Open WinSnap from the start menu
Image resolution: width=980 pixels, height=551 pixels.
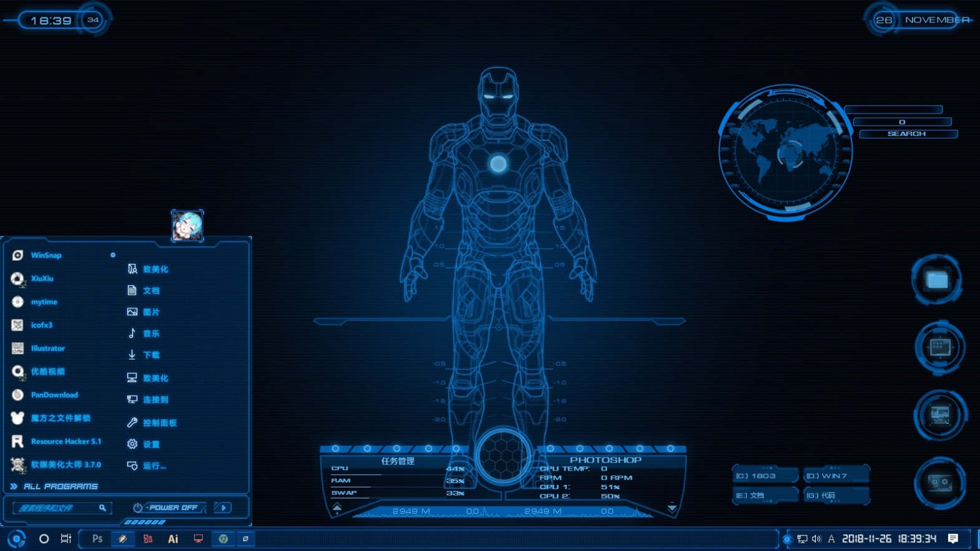coord(46,255)
